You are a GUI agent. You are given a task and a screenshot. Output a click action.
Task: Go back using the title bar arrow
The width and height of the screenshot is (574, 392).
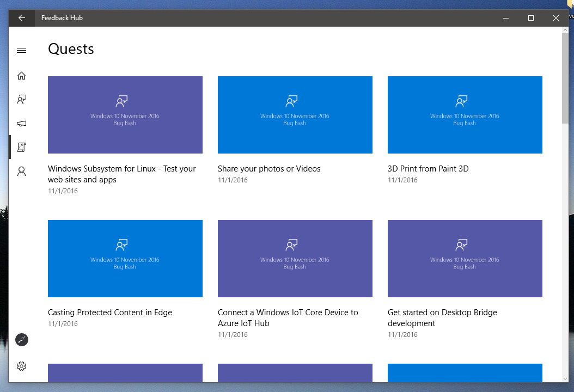pyautogui.click(x=22, y=18)
